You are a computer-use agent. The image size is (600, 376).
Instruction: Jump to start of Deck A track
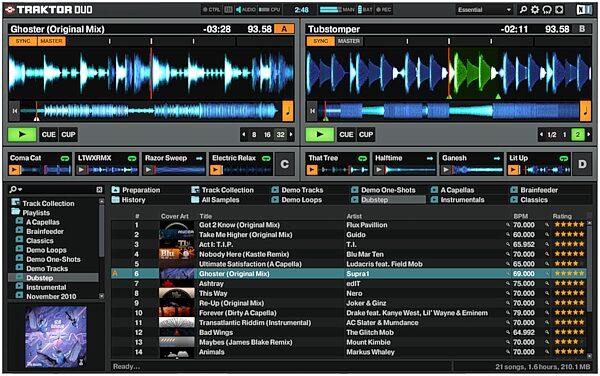(x=15, y=111)
